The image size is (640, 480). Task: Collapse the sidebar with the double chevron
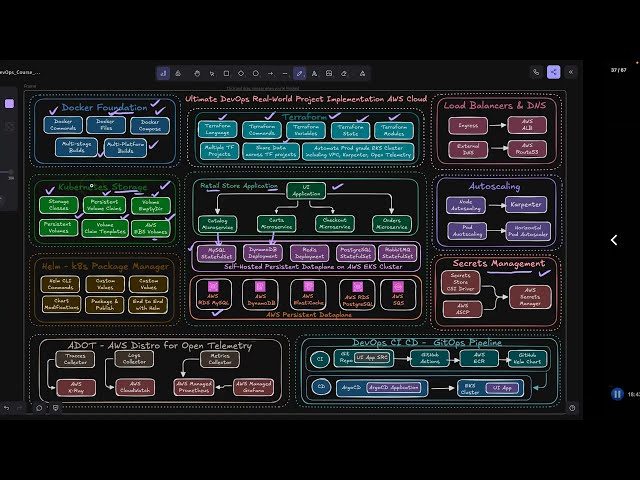(571, 72)
